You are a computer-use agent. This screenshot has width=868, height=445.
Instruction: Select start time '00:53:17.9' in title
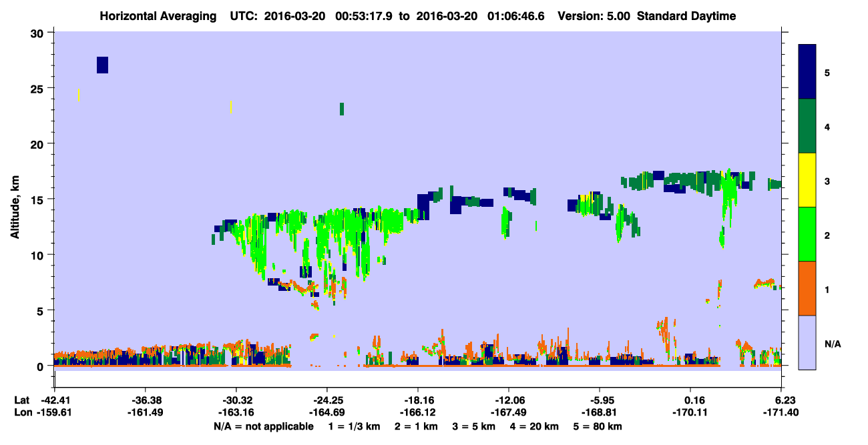click(363, 16)
